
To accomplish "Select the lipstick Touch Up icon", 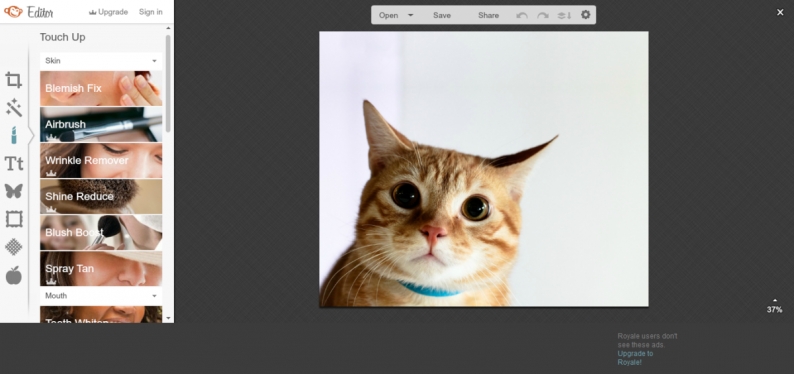I will coord(14,136).
